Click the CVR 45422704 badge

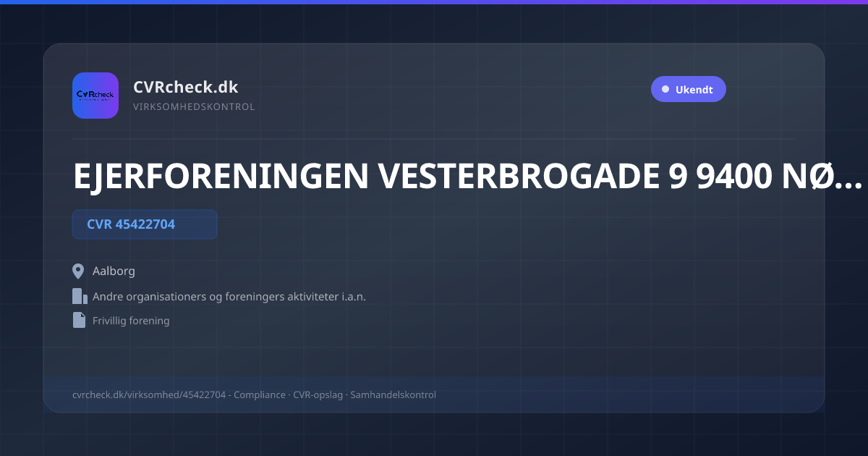145,224
